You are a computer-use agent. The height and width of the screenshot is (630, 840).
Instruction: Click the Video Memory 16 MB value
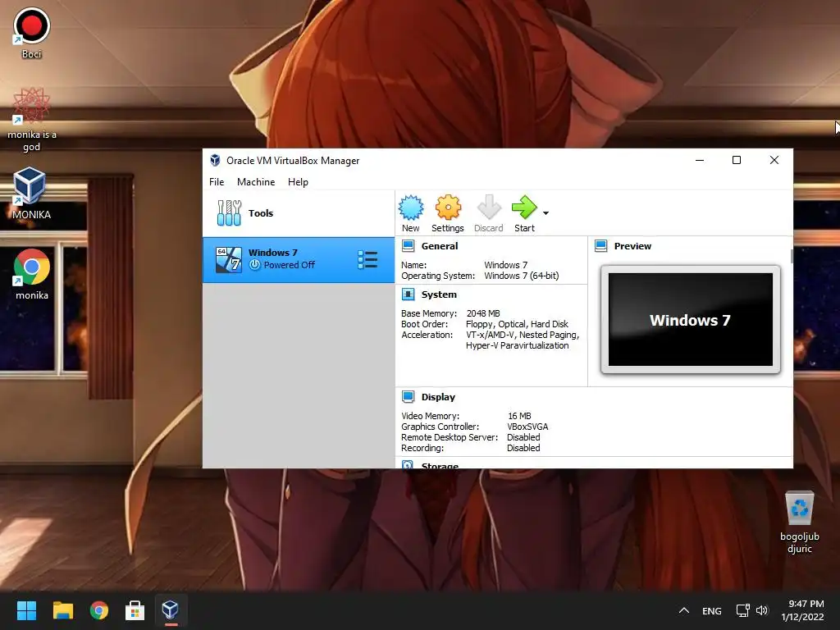tap(519, 416)
